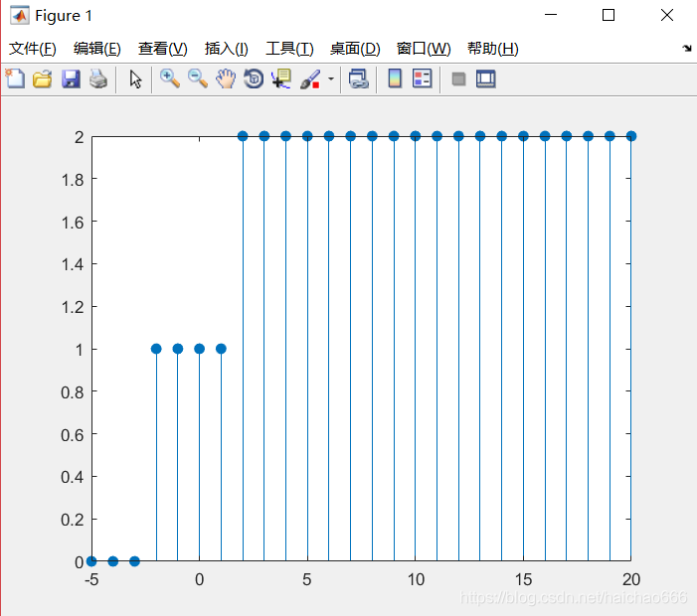Click the Link Plot toolbar icon

358,79
